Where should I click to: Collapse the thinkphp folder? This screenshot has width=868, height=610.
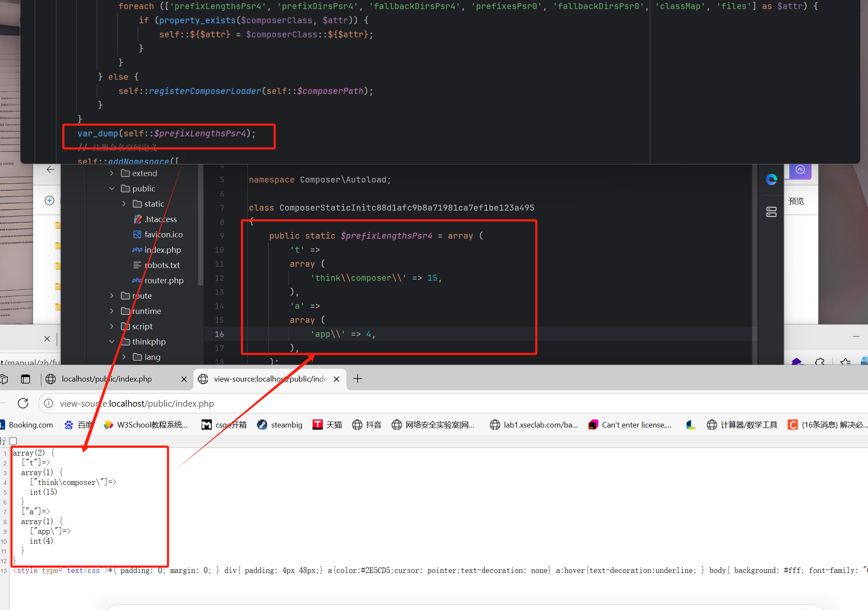[111, 342]
